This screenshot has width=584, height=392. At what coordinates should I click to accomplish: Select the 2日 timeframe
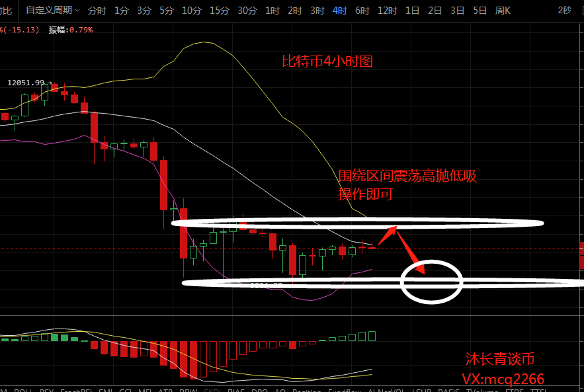pos(435,11)
